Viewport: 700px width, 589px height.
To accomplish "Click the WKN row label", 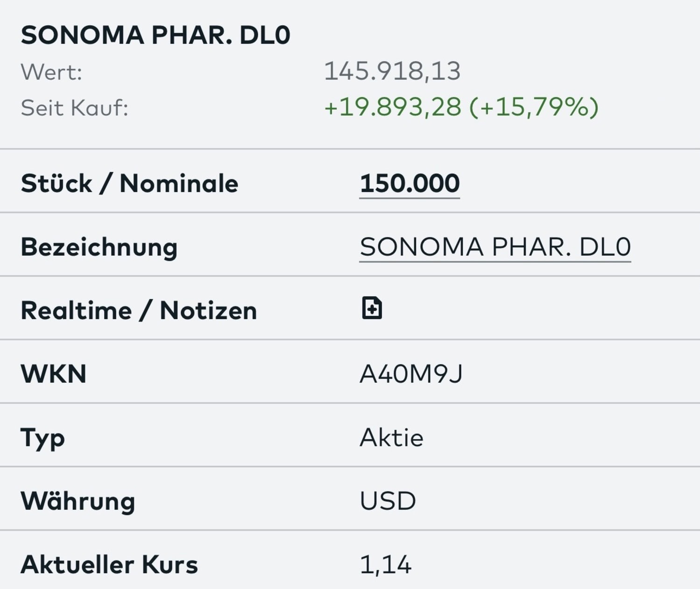I will 54,374.
